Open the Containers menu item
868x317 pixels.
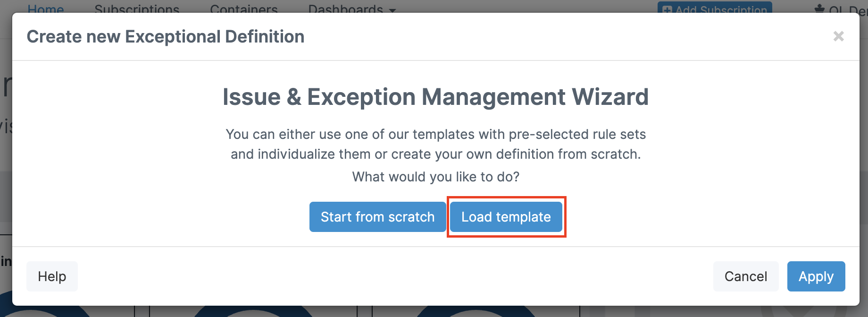click(244, 9)
